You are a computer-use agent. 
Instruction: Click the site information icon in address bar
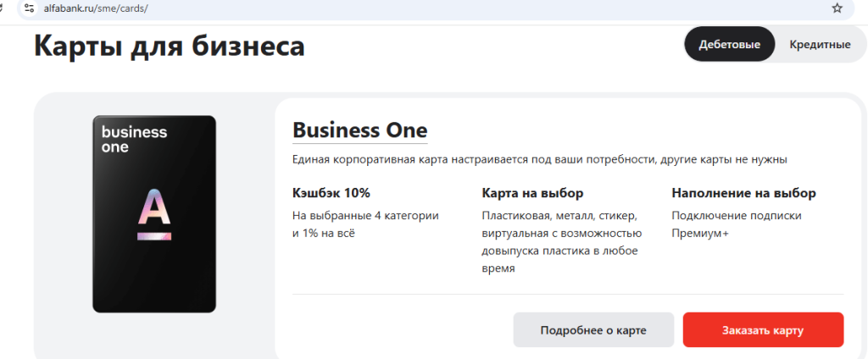tap(29, 8)
